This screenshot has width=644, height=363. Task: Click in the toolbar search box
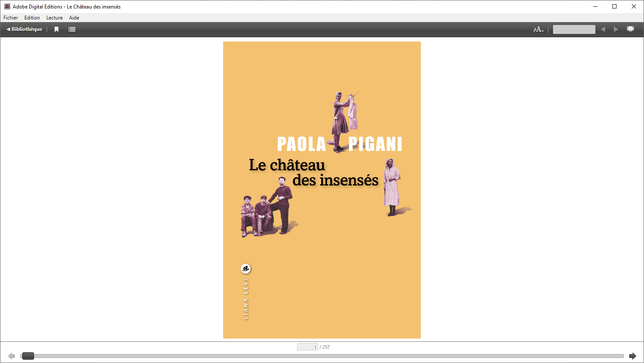coord(574,29)
